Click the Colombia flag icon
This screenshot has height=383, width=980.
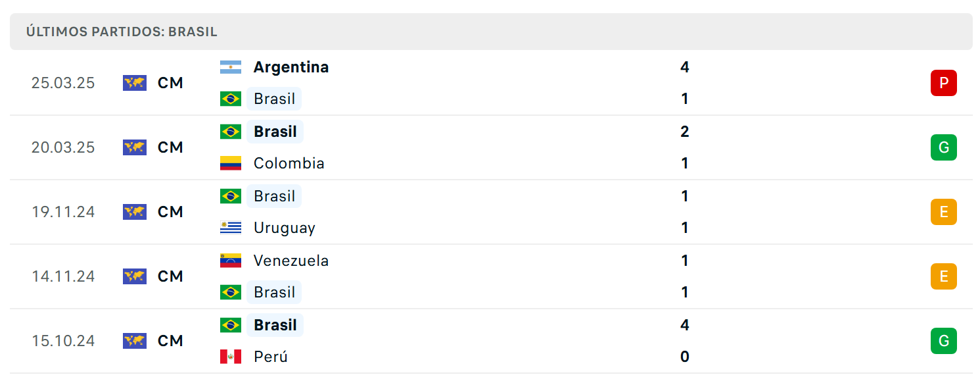tap(231, 163)
